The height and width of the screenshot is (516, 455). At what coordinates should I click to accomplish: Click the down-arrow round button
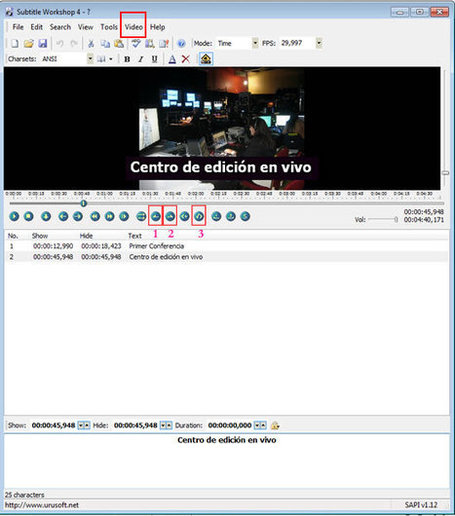pos(46,216)
